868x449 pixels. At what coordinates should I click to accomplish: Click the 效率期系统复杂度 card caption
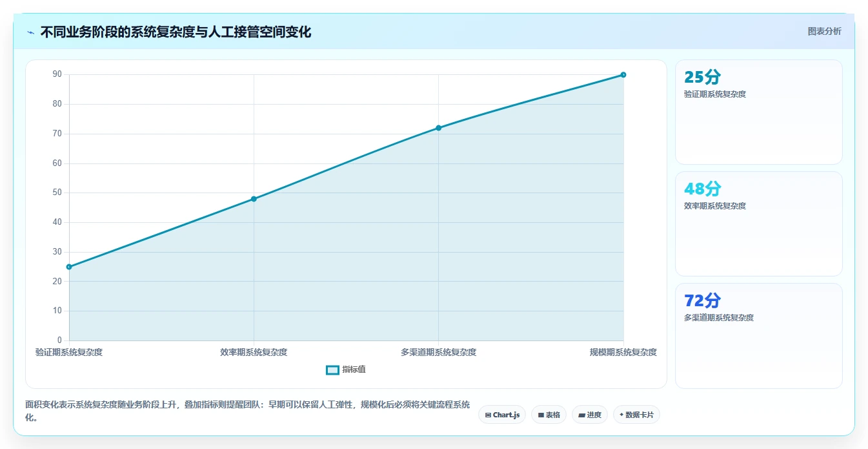point(715,206)
